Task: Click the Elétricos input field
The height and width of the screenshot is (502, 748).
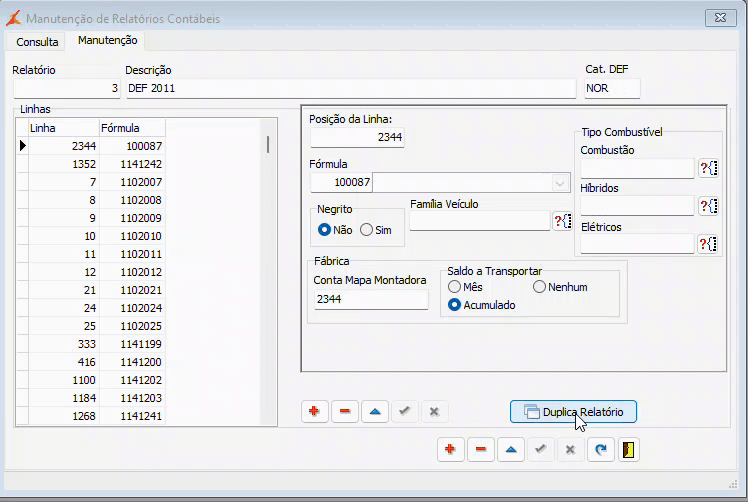Action: [x=637, y=244]
